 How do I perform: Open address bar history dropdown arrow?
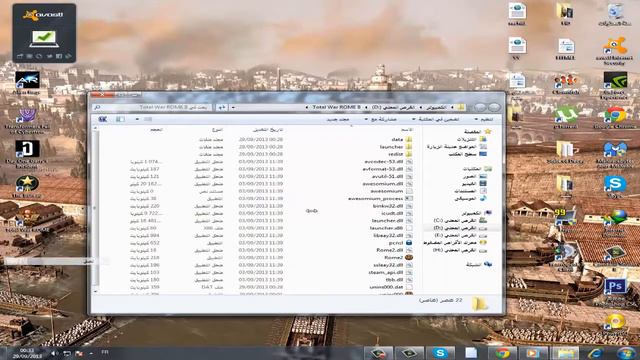click(x=233, y=107)
